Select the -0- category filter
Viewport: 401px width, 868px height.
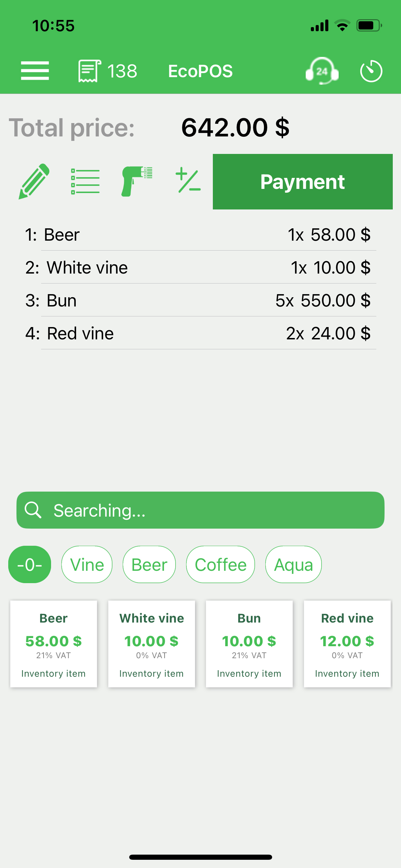click(x=29, y=565)
